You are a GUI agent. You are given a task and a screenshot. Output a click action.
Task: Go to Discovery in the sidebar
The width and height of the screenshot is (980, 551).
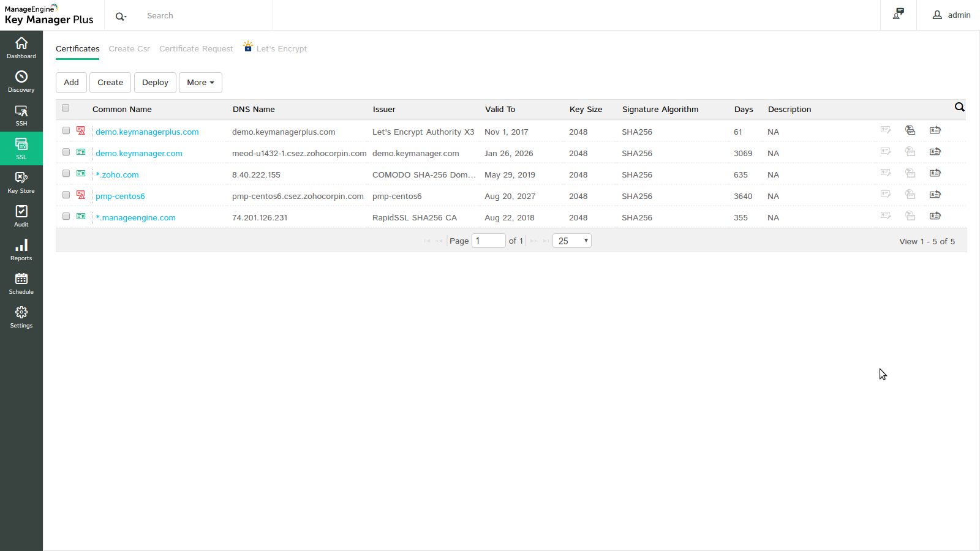(x=21, y=81)
